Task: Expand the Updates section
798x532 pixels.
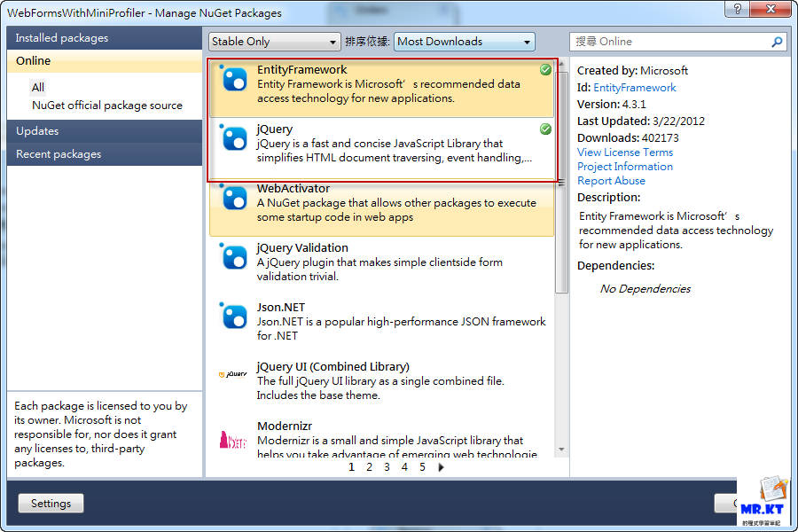Action: (105, 131)
